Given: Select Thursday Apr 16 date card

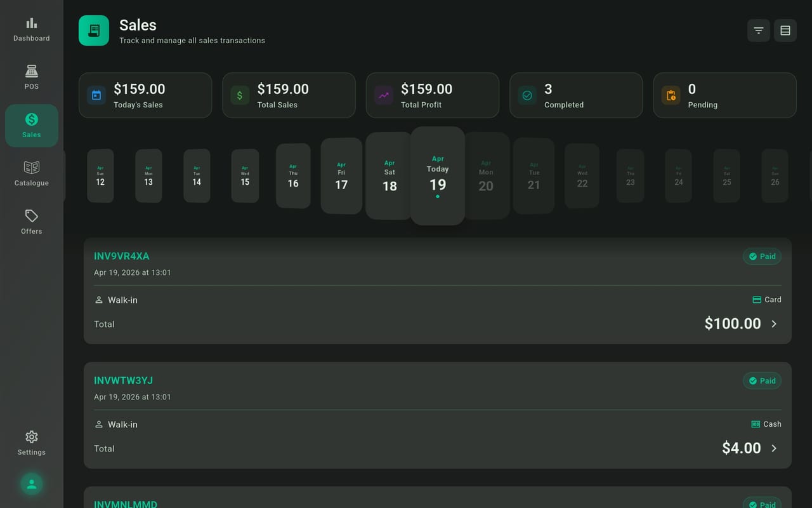Looking at the screenshot, I should tap(293, 176).
